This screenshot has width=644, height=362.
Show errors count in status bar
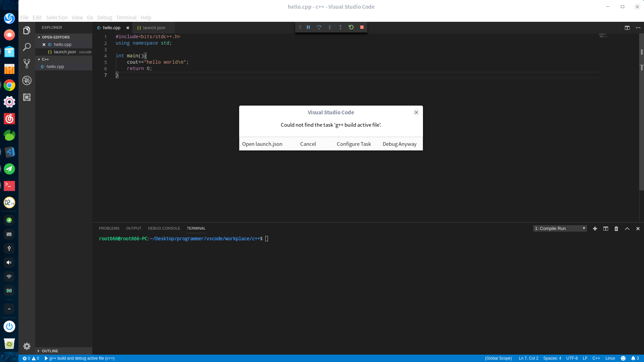point(26,358)
